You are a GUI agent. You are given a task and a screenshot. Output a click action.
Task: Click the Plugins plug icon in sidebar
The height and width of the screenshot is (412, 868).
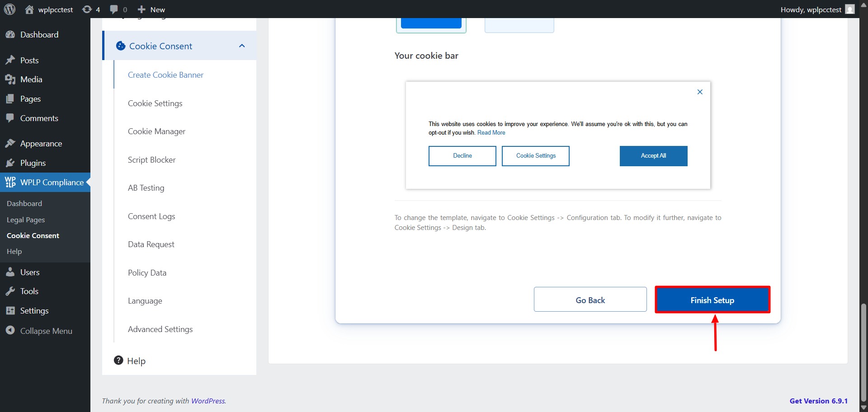click(10, 163)
